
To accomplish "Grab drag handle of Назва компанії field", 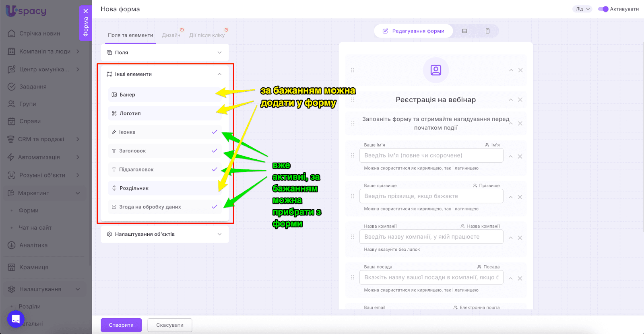I will click(x=353, y=237).
